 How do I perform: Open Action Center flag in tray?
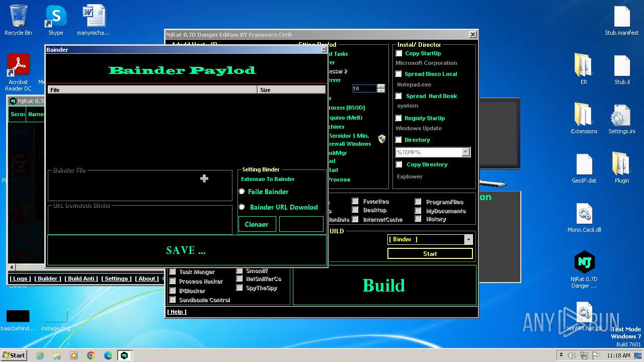pos(597,355)
